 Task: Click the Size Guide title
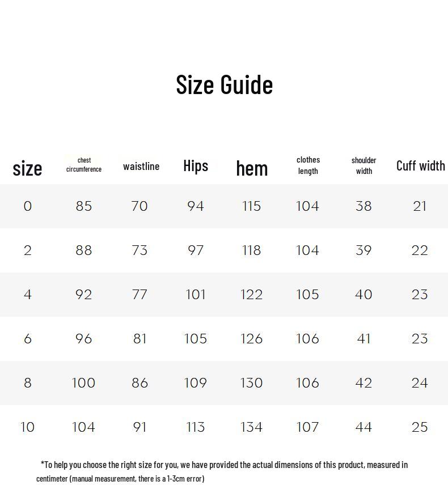pos(224,84)
